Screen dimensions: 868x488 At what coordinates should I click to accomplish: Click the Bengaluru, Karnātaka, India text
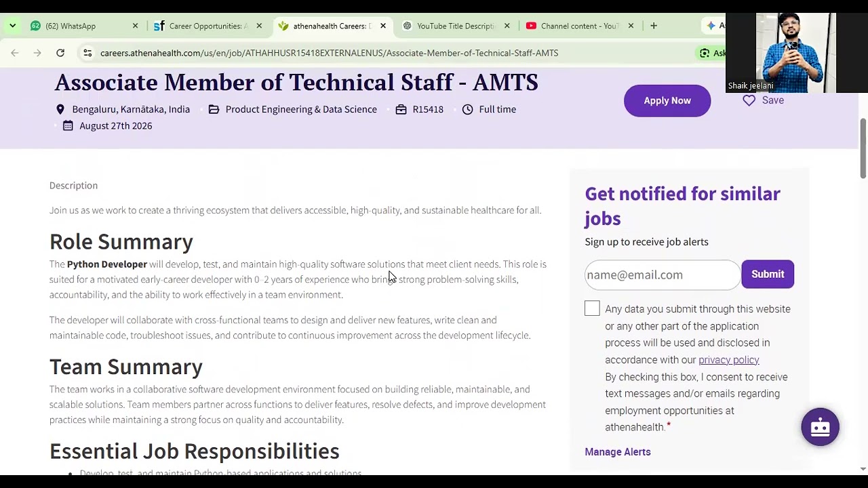coord(131,109)
